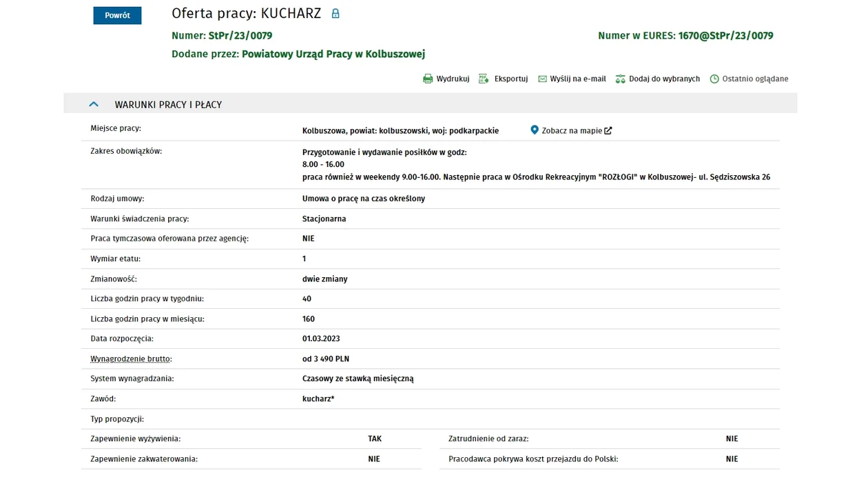
Task: Click the Typ propozycji label
Action: click(x=117, y=419)
